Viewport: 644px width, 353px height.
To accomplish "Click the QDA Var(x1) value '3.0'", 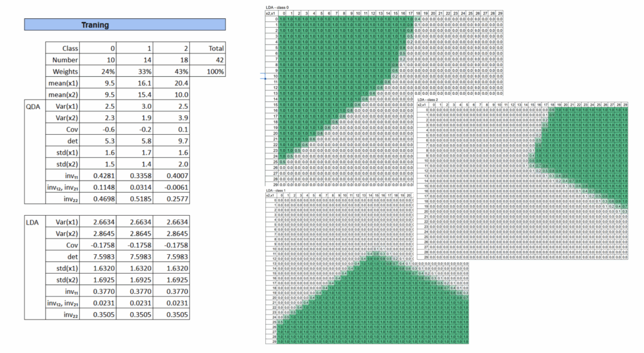I will coord(135,106).
